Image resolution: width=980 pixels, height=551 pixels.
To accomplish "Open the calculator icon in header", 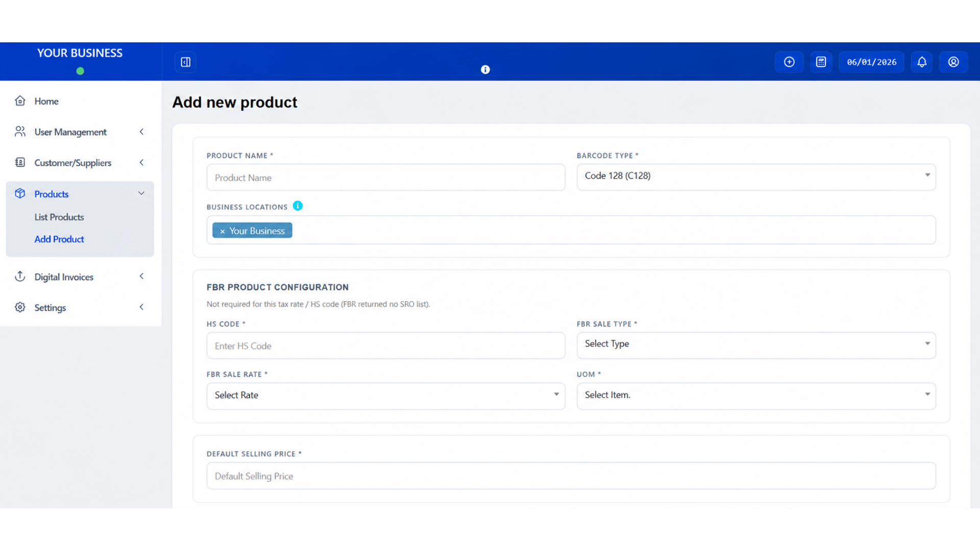I will pos(821,62).
